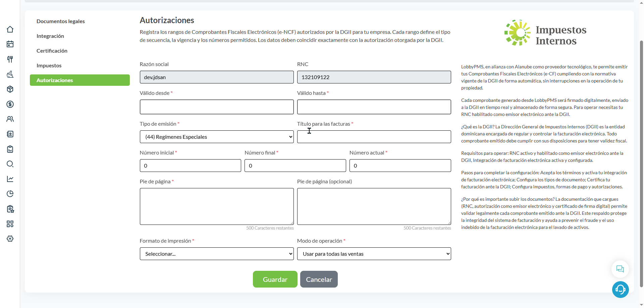
Task: Open the guests people icon
Action: coord(10,119)
